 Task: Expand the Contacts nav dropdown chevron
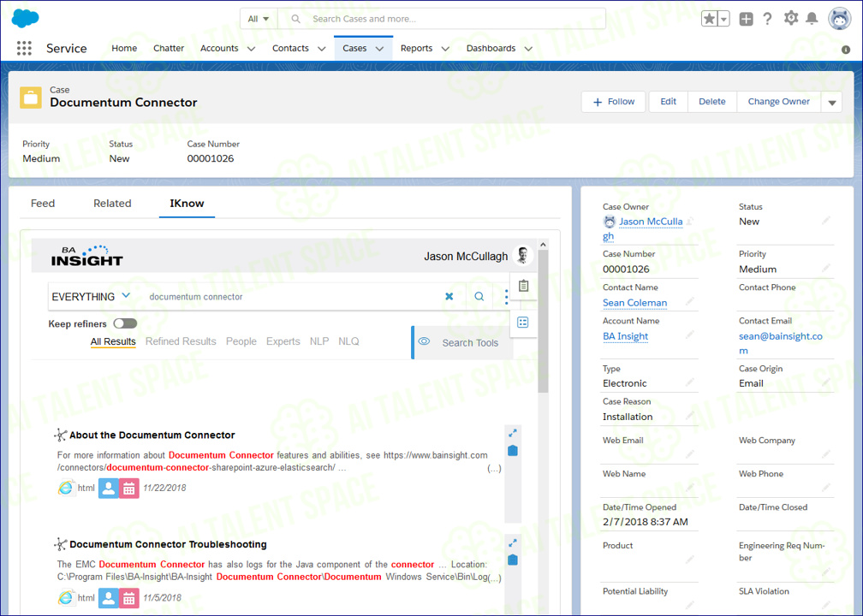[322, 49]
